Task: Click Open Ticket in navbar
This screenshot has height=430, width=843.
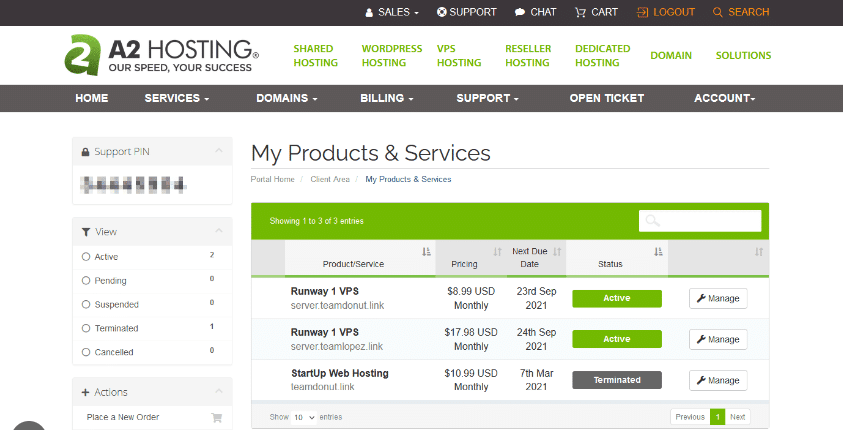Action: click(606, 98)
